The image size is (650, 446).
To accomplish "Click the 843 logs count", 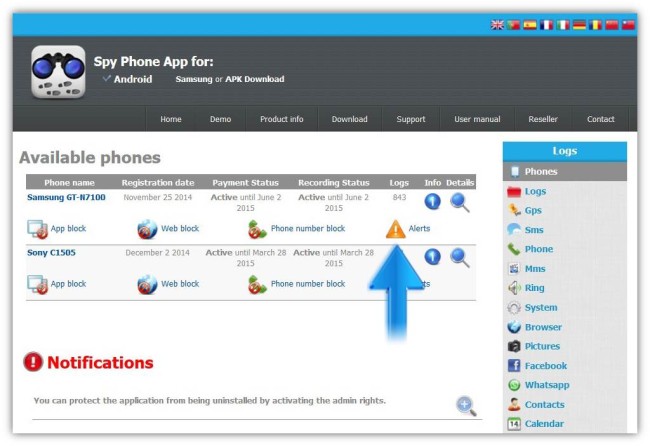I will [x=399, y=197].
